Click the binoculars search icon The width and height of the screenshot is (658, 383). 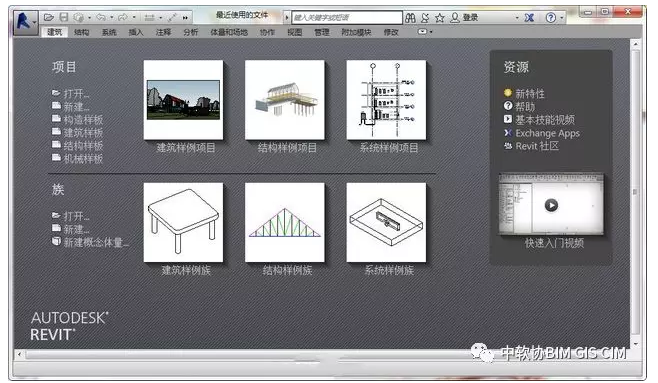(410, 18)
